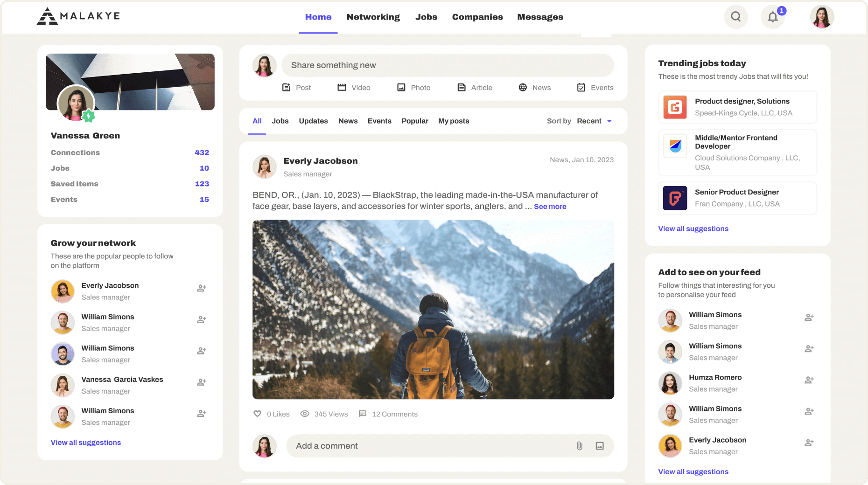Open search with the magnifier icon

735,17
